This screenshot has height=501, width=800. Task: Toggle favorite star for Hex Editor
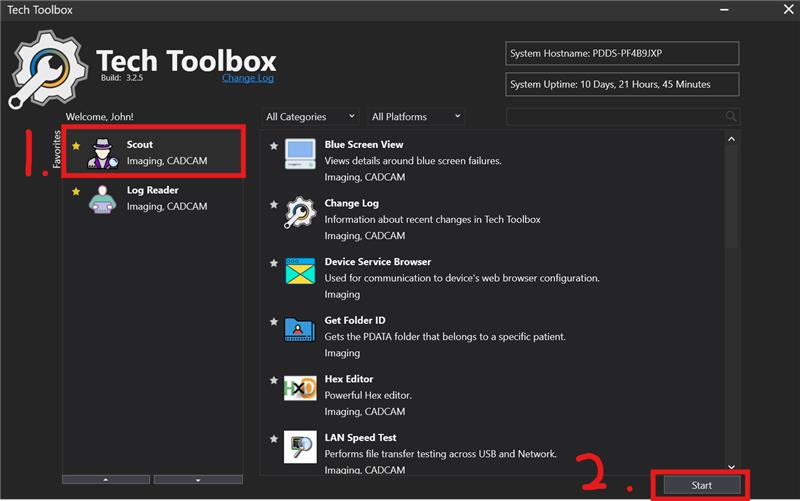[x=274, y=380]
